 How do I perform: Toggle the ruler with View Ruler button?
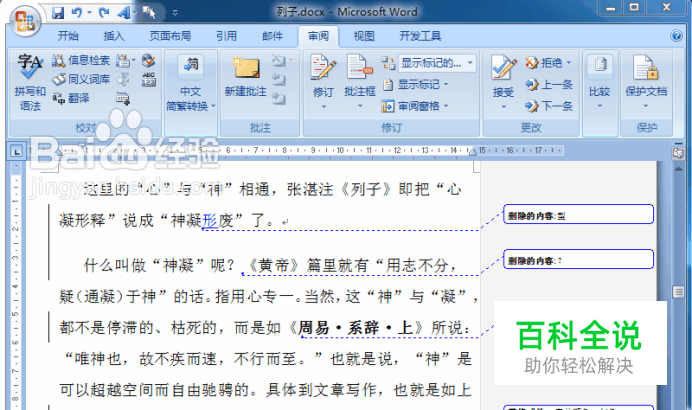pos(678,153)
